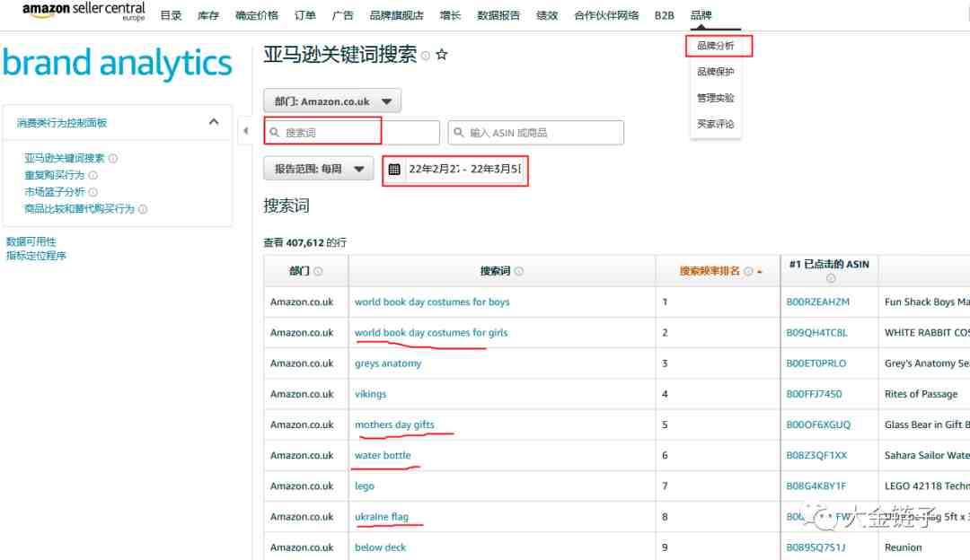The width and height of the screenshot is (970, 560).
Task: Select 管理实验 from the 品牌 dropdown menu
Action: pyautogui.click(x=716, y=98)
